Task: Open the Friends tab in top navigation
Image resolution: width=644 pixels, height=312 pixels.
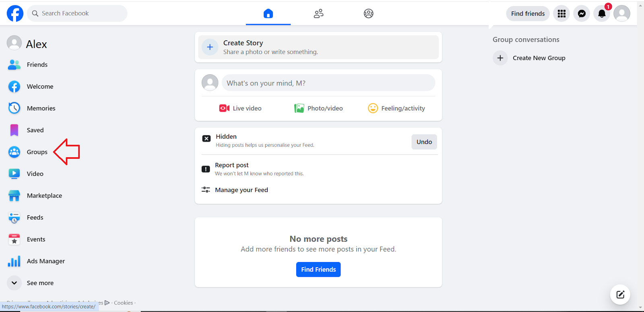Action: point(318,14)
